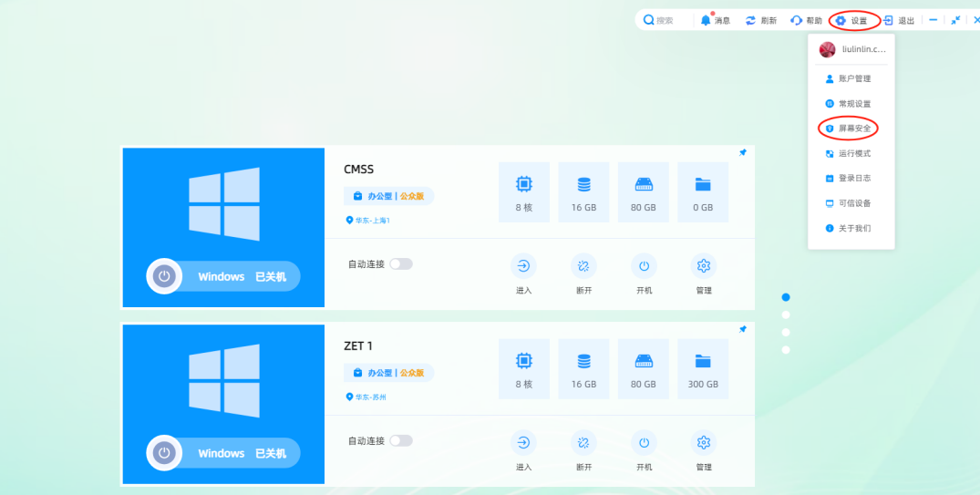The width and height of the screenshot is (980, 495).
Task: Click CMSS system disk 80 GB tile
Action: point(644,192)
